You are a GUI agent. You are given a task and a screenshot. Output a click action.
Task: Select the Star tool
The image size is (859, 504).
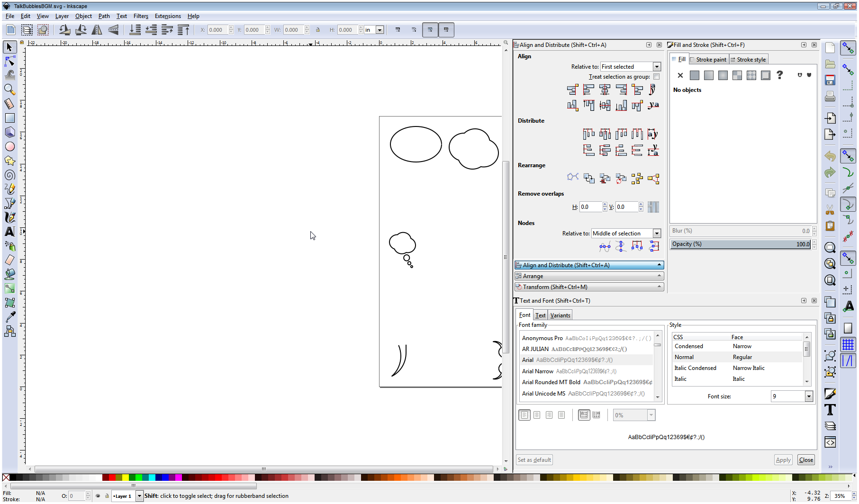[x=9, y=161]
